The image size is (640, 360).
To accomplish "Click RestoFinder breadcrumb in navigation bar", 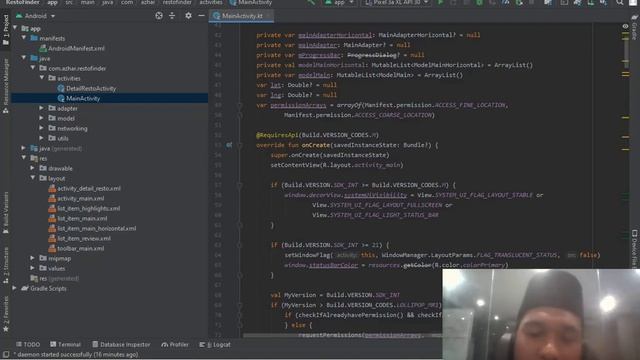I will (x=22, y=2).
